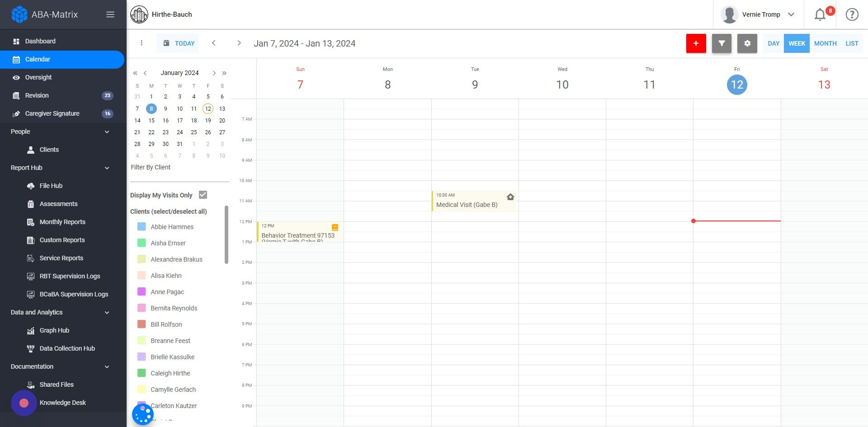
Task: Click the Caregiver Signature pen icon
Action: click(16, 114)
